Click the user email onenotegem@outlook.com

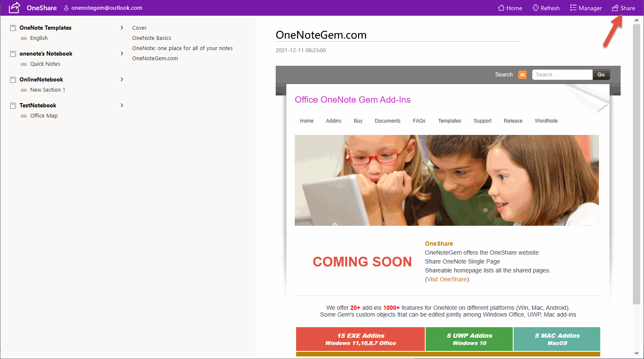(x=107, y=8)
